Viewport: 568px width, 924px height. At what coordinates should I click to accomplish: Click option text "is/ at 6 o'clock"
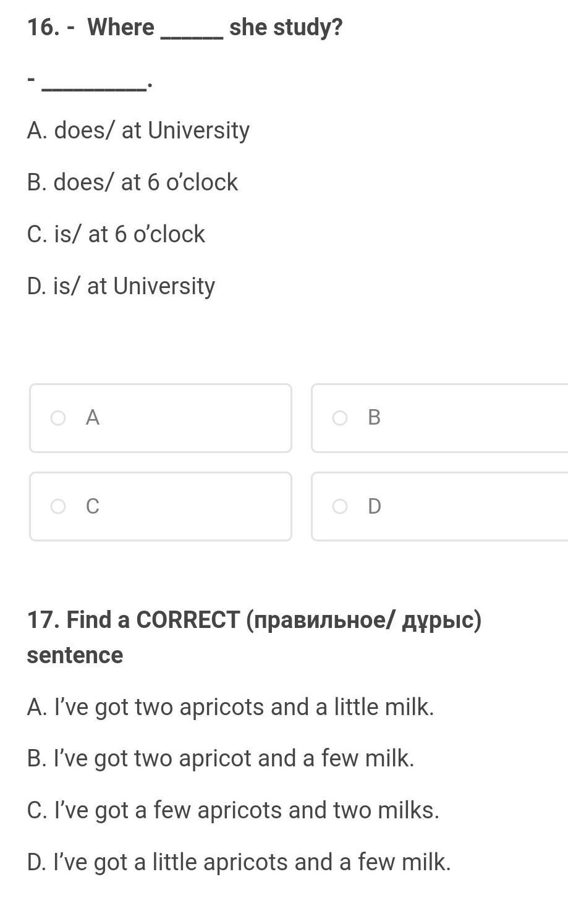pos(130,234)
